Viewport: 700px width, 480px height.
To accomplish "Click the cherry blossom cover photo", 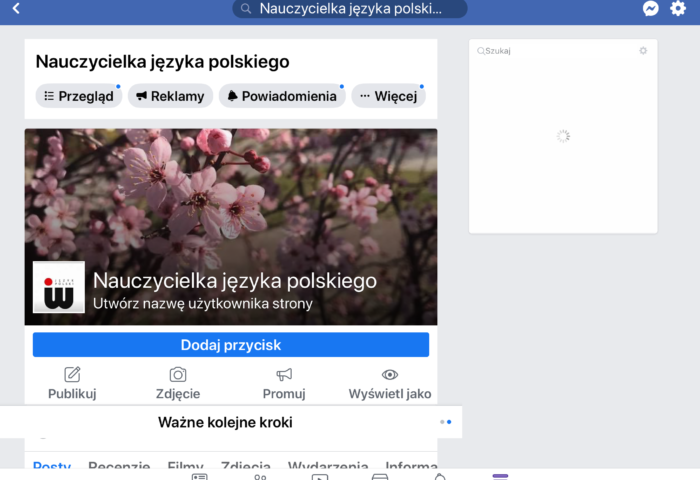I will (x=231, y=190).
